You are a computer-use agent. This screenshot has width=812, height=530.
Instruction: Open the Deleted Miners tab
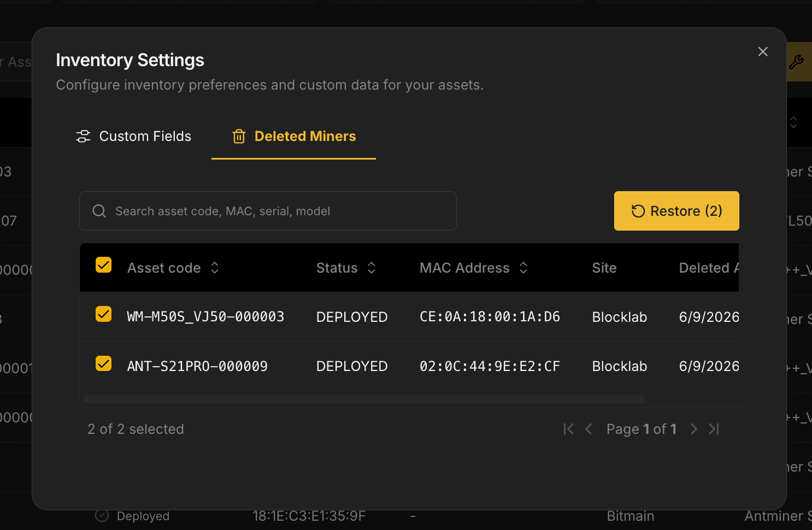tap(294, 136)
